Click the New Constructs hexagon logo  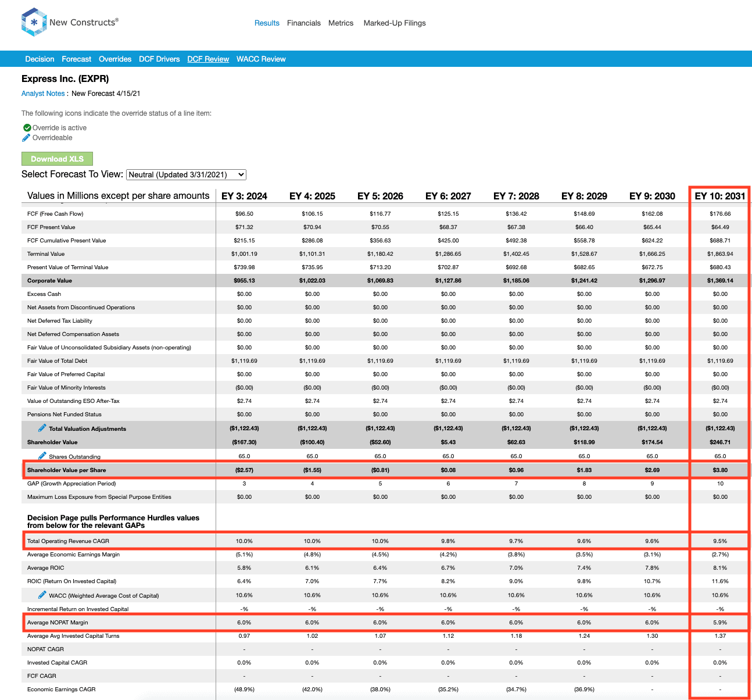point(34,22)
